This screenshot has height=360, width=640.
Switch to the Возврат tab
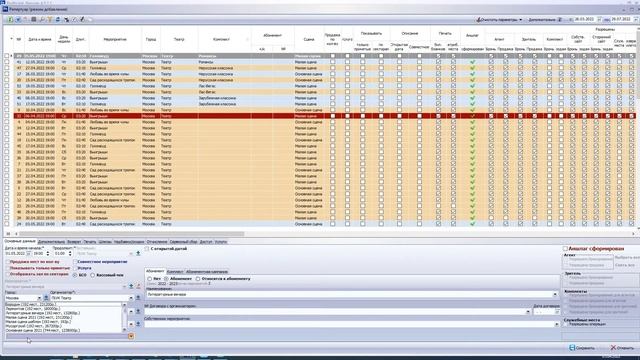point(74,242)
